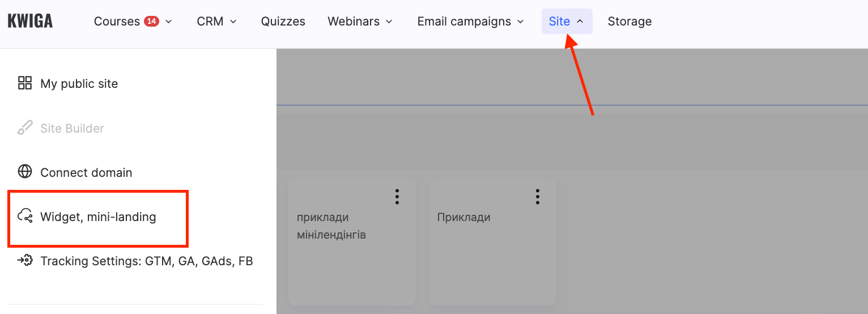Go to Storage

tap(629, 22)
